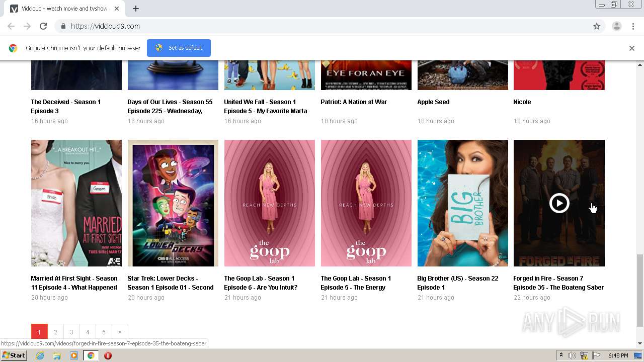This screenshot has height=362, width=644.
Task: Click Set as default button
Action: pyautogui.click(x=179, y=48)
